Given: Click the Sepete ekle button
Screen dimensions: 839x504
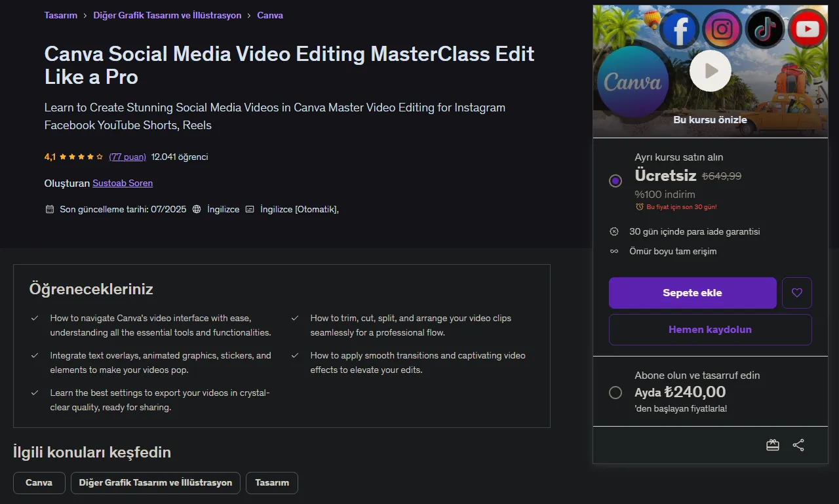Looking at the screenshot, I should click(693, 293).
